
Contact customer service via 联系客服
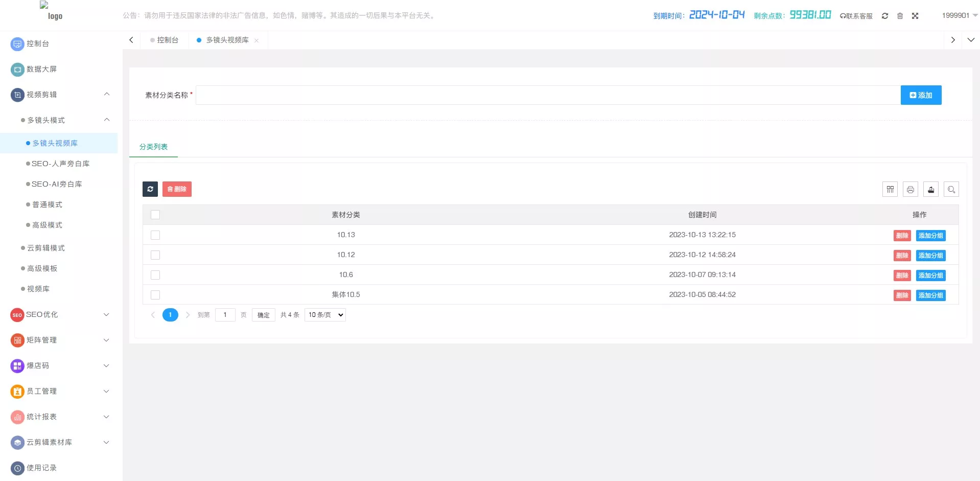(856, 16)
